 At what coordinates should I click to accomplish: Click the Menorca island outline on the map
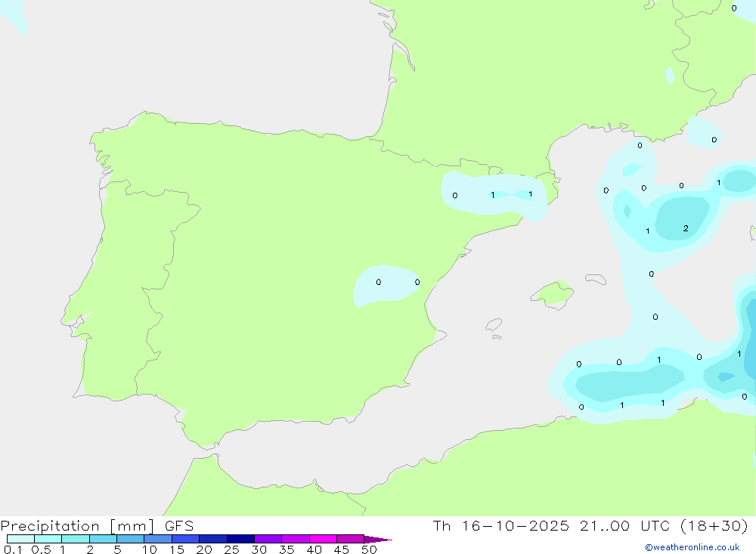(596, 279)
